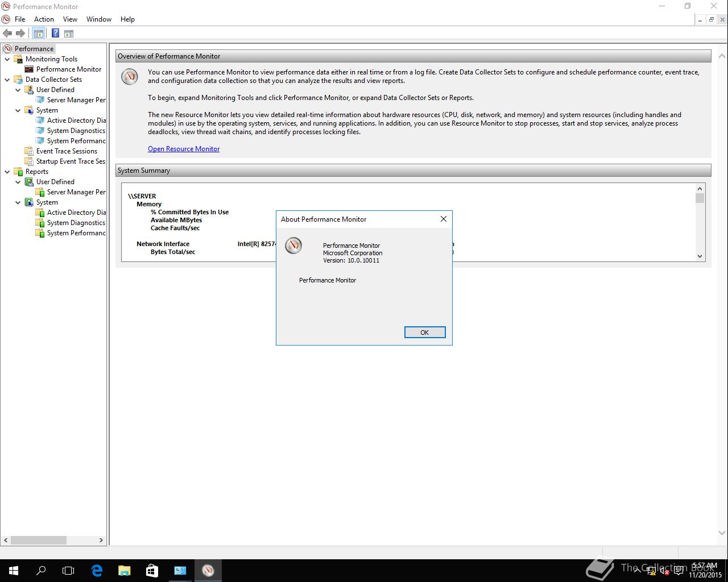
Task: Click the MMC icon left of File menu
Action: click(6, 19)
